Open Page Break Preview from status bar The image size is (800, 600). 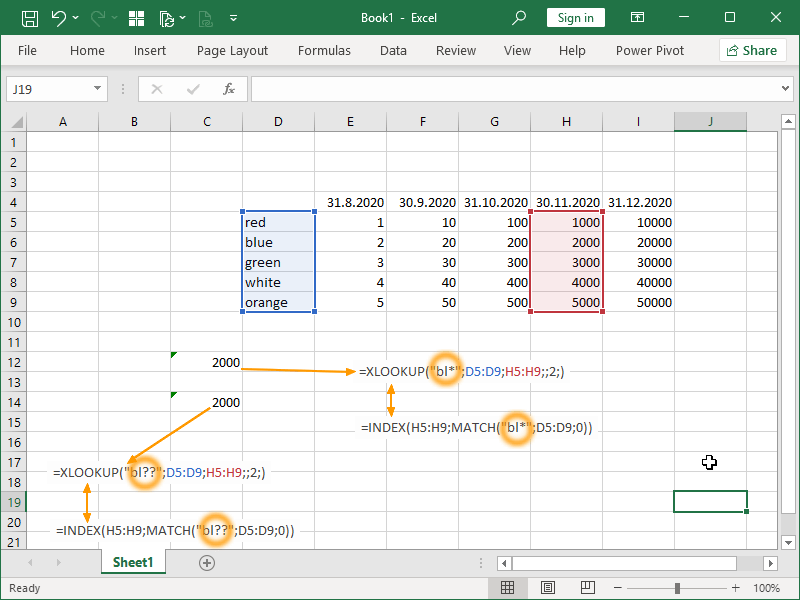(587, 588)
